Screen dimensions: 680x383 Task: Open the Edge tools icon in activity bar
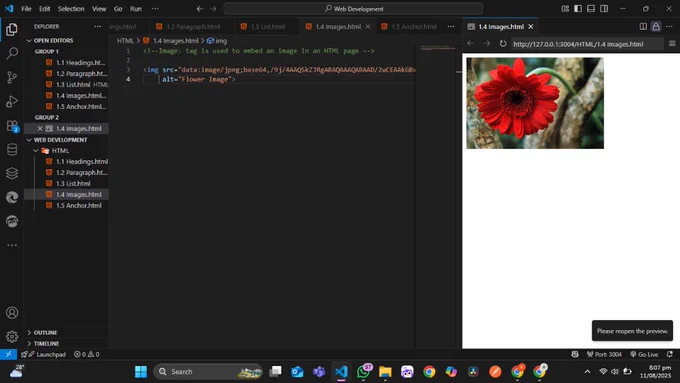[x=12, y=197]
